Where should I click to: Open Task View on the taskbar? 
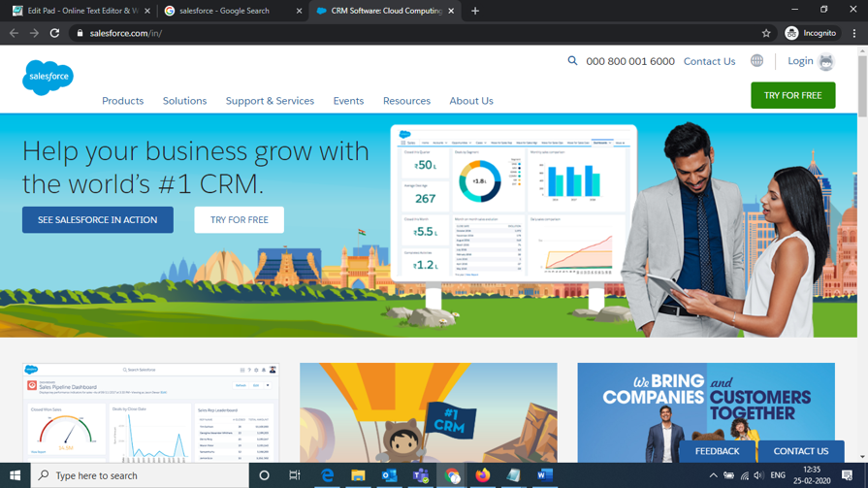tap(295, 475)
